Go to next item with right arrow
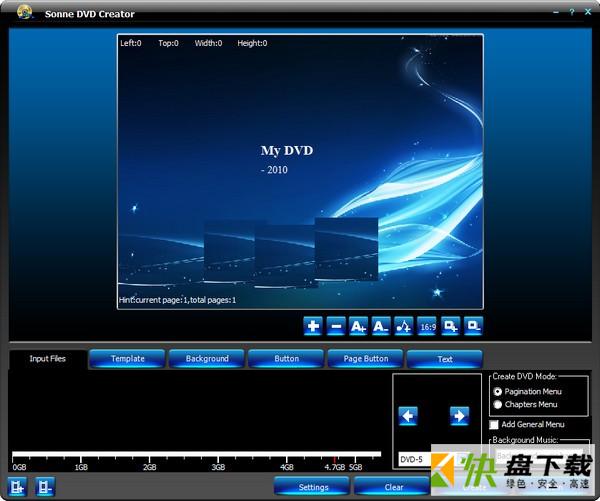The height and width of the screenshot is (501, 600). pyautogui.click(x=460, y=416)
